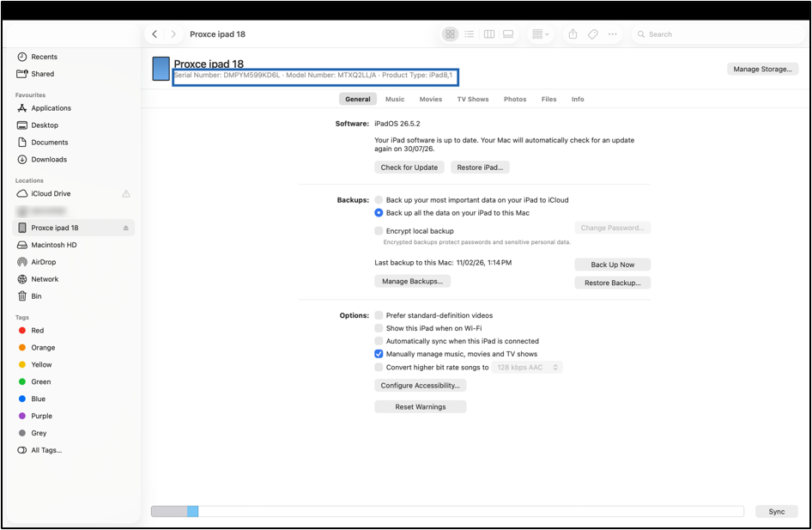Enable Prefer standard-definition videos
Screen dimensions: 812x530
point(379,315)
